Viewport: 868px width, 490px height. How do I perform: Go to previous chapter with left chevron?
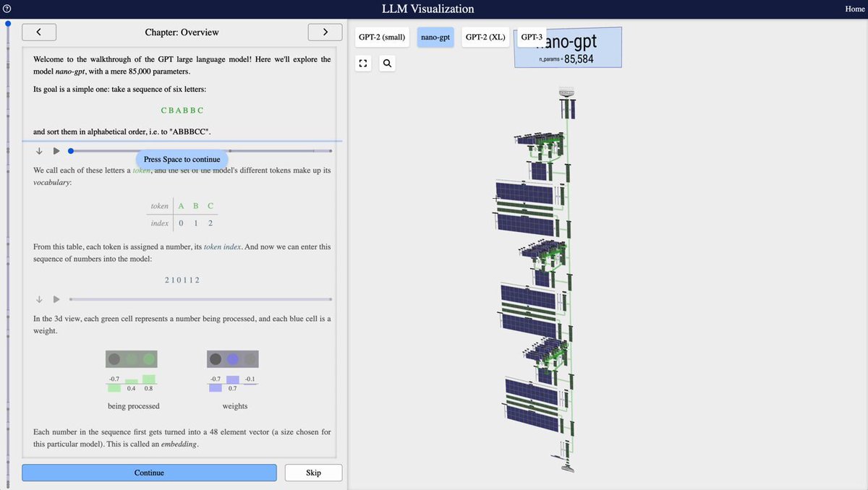(39, 32)
